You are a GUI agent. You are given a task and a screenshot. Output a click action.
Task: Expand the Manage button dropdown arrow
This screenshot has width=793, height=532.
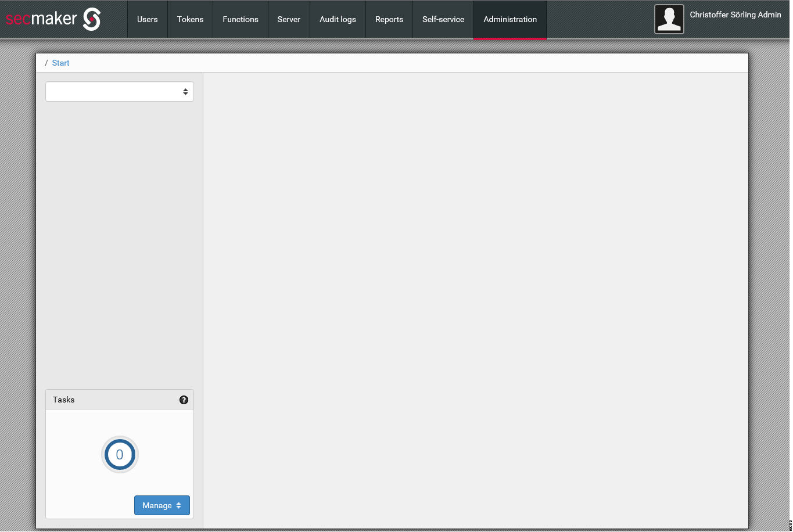coord(181,505)
